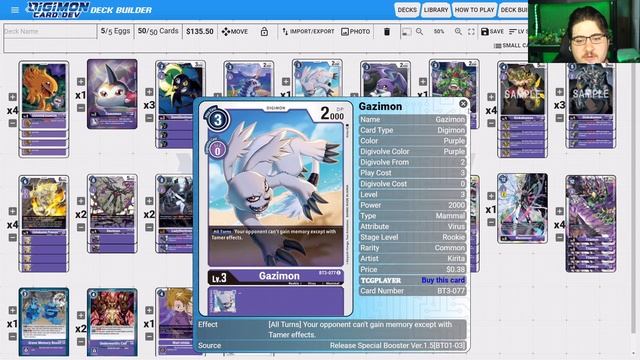The width and height of the screenshot is (640, 360).
Task: Add a copy of the first SAMPLE card x4
Action: 491,97
